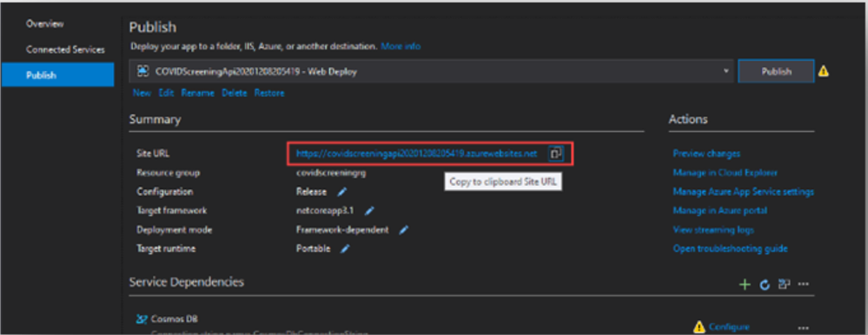Open the publish profile dropdown arrow
The image size is (868, 335).
(x=726, y=71)
